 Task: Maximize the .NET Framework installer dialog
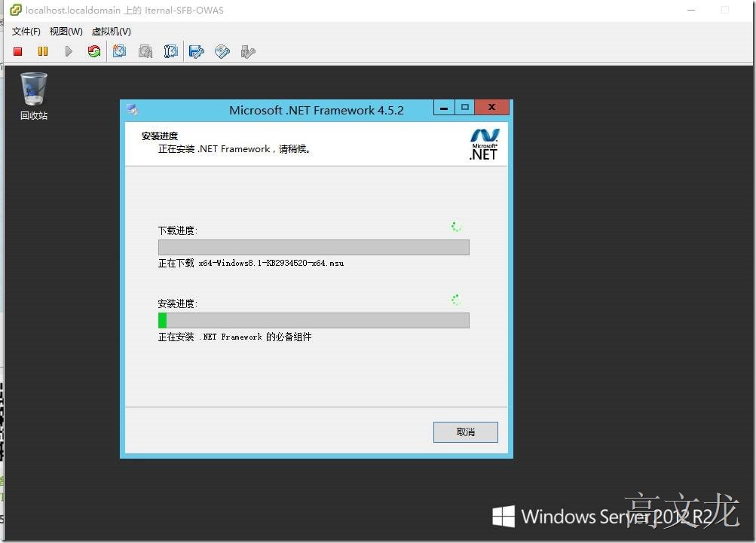465,108
